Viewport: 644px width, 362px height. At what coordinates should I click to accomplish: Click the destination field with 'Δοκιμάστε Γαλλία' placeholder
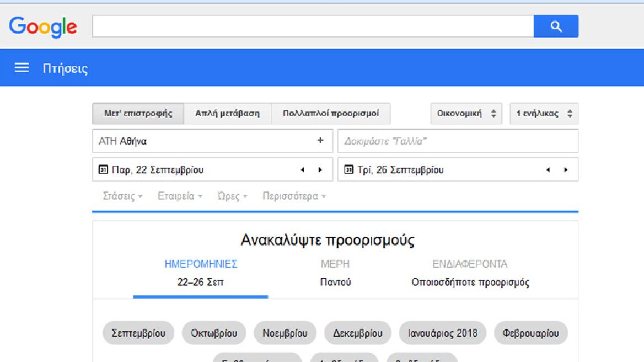(458, 141)
